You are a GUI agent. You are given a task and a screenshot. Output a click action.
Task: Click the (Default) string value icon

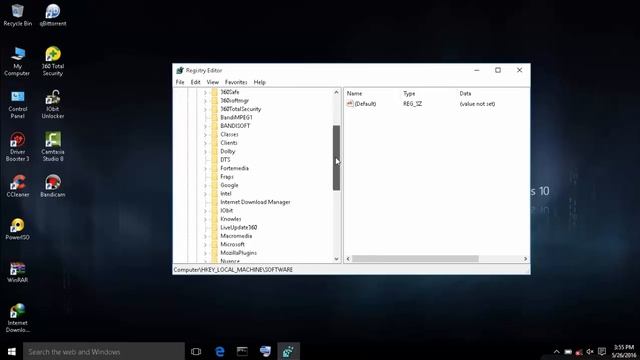[x=350, y=104]
